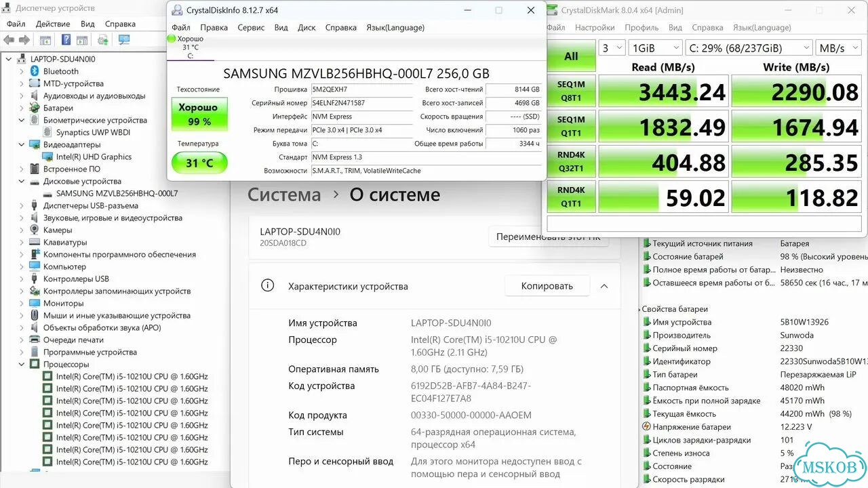Click the drive icon beside Дисковые устройства
This screenshot has height=488, width=868.
[x=35, y=181]
